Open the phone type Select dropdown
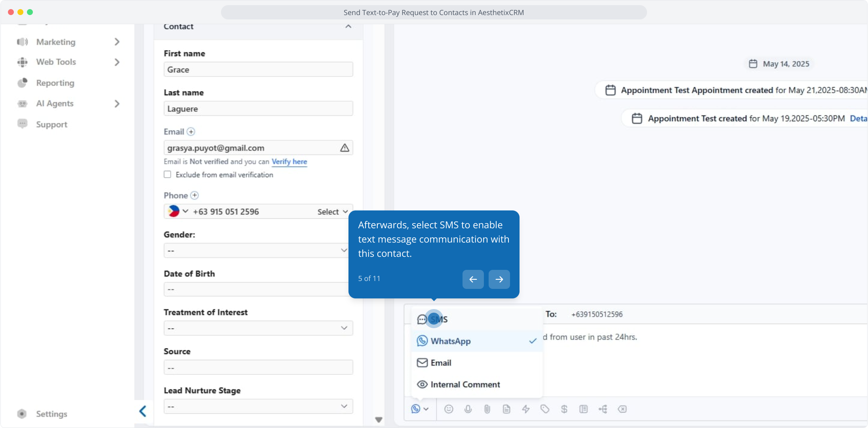 point(333,212)
